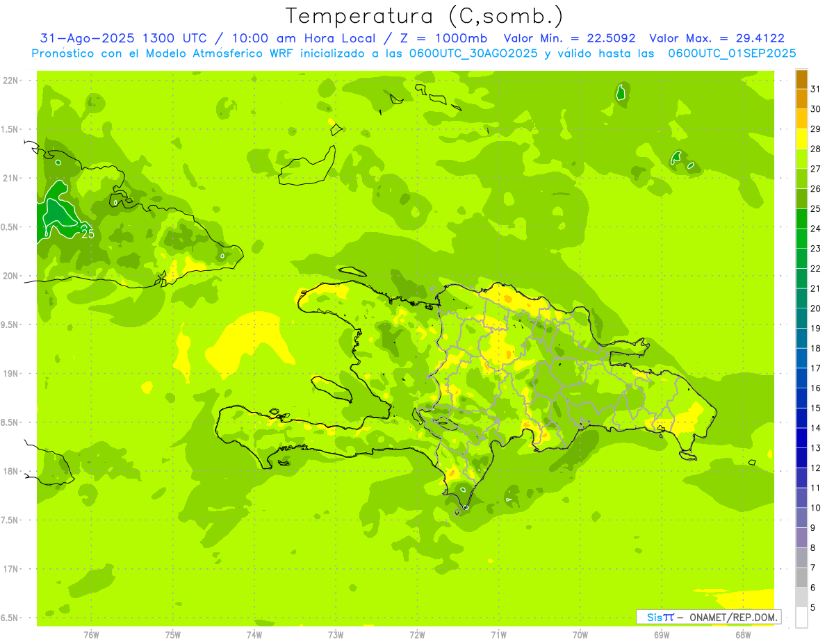Select the 28–29 °C colorbar swatch
Viewport: 834px width, 644px height.
click(801, 139)
